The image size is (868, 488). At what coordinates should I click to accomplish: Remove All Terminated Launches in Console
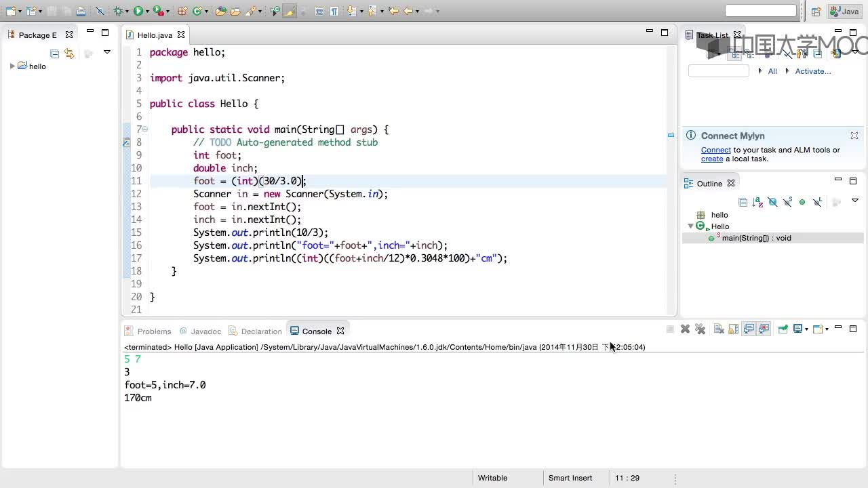(701, 329)
